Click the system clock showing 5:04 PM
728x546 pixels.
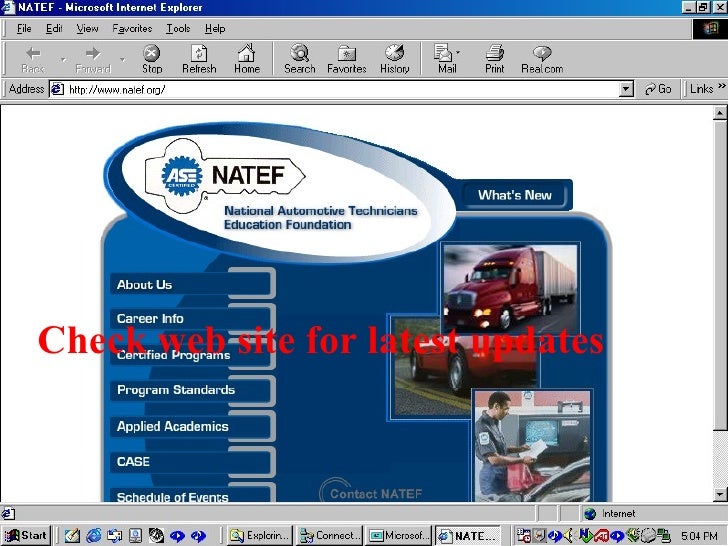pos(699,536)
